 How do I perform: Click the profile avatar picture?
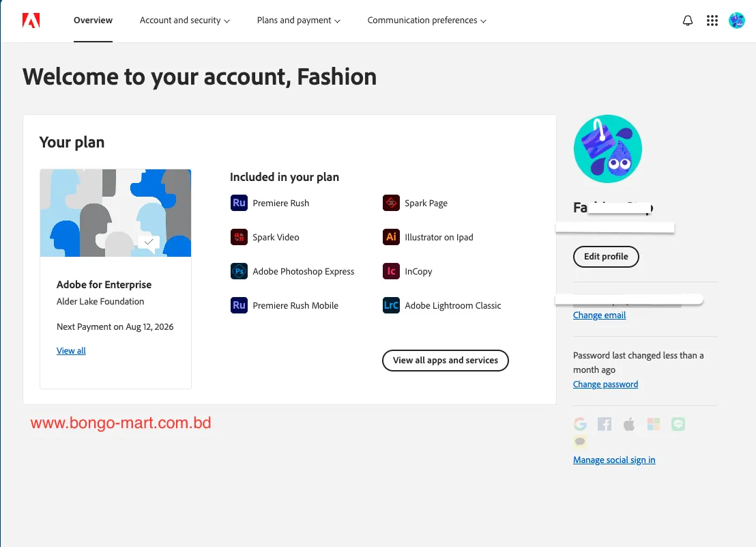pyautogui.click(x=607, y=148)
